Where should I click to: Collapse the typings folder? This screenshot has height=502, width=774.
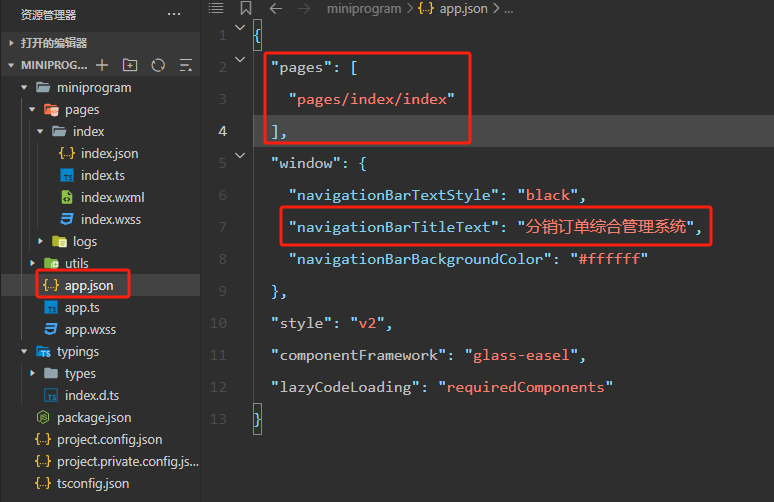24,351
